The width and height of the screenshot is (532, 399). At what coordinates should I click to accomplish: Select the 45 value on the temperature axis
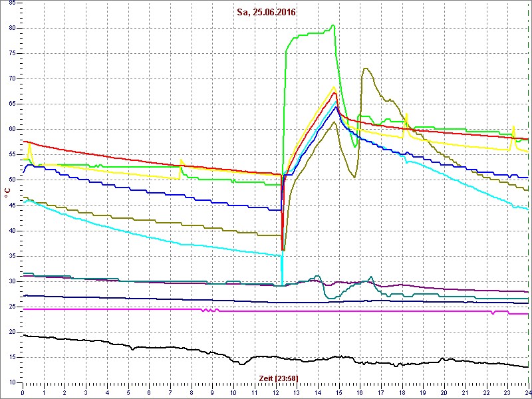point(11,205)
